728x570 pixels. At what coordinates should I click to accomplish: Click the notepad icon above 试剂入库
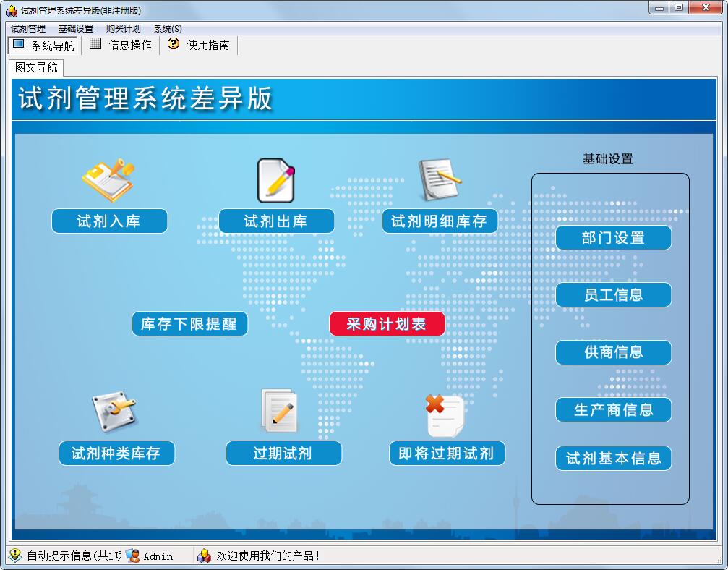(x=108, y=180)
